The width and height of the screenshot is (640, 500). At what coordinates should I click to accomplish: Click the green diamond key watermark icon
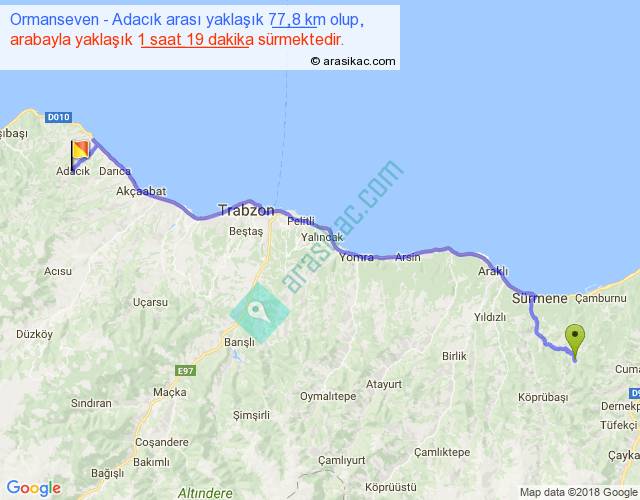pos(257,311)
